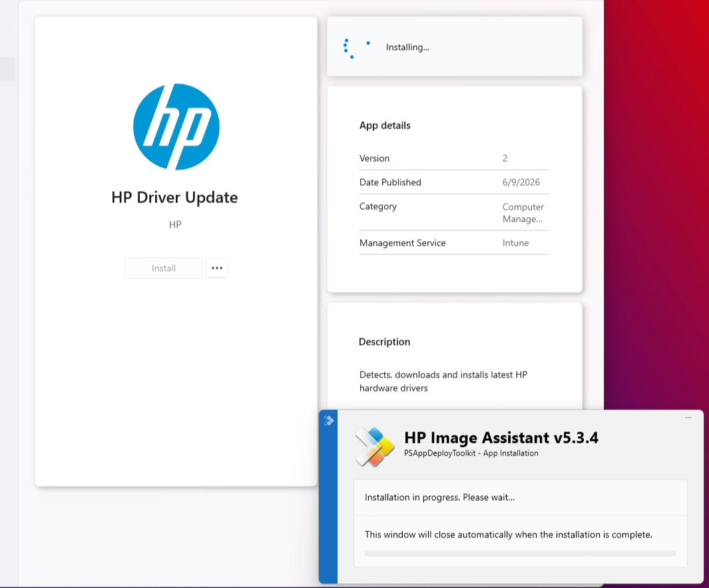The image size is (709, 588).
Task: Open the three-dot more options button
Action: [x=217, y=268]
